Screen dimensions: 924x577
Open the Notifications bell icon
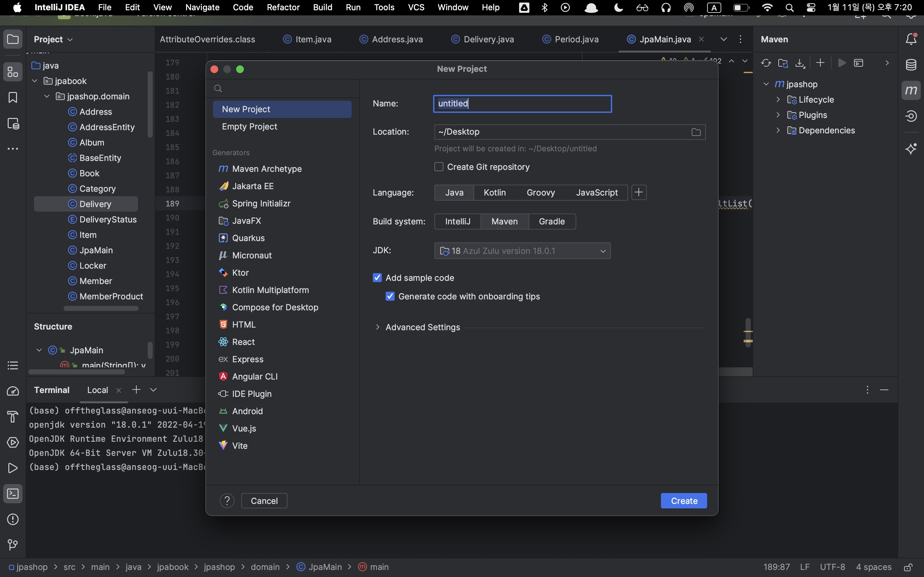coord(911,39)
